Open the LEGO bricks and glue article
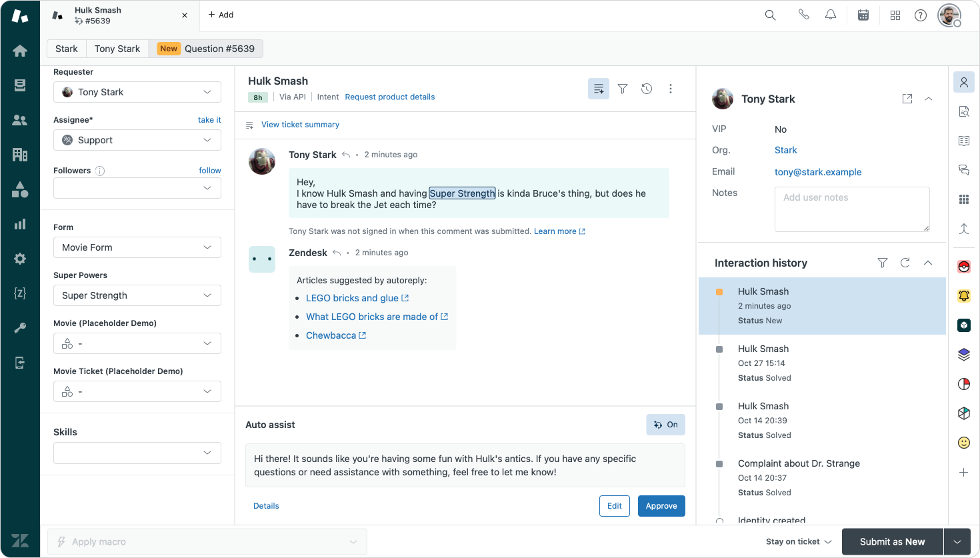 (x=357, y=298)
